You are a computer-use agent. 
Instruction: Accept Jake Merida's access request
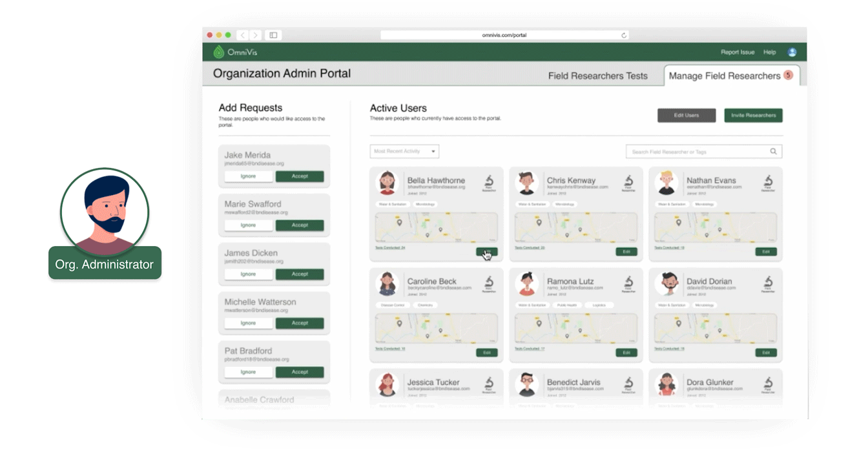tap(300, 176)
